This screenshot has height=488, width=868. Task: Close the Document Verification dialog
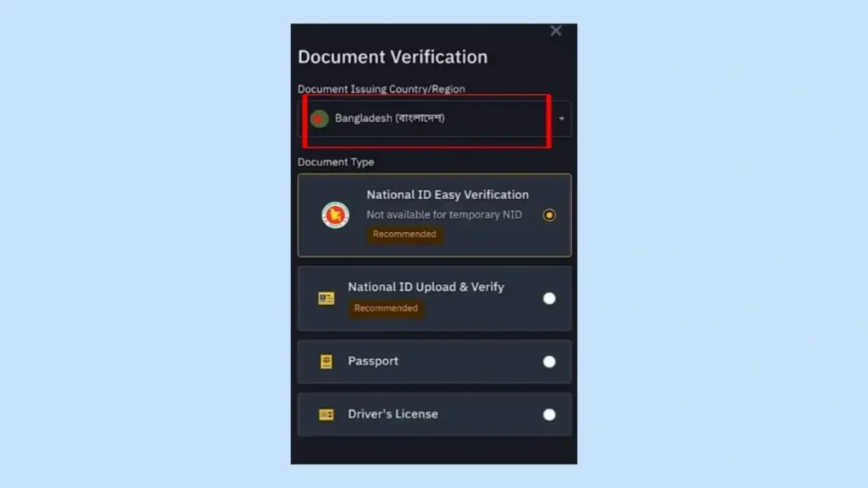556,31
